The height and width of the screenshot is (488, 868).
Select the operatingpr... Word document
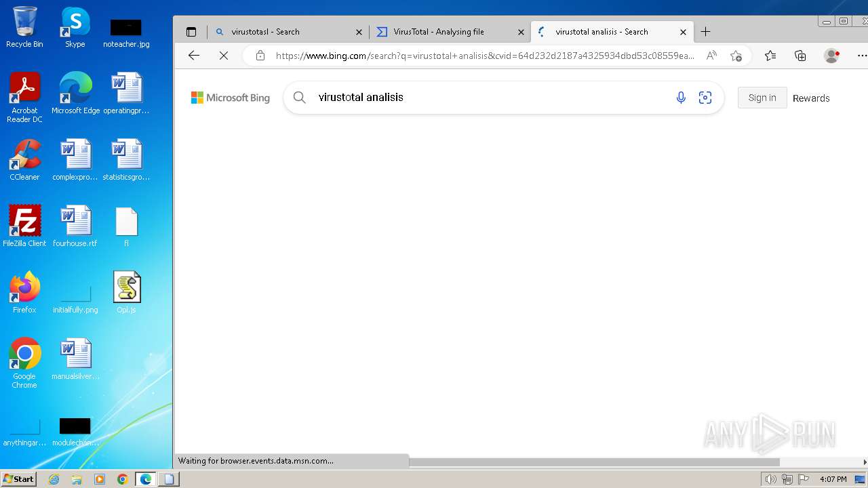pyautogui.click(x=126, y=94)
